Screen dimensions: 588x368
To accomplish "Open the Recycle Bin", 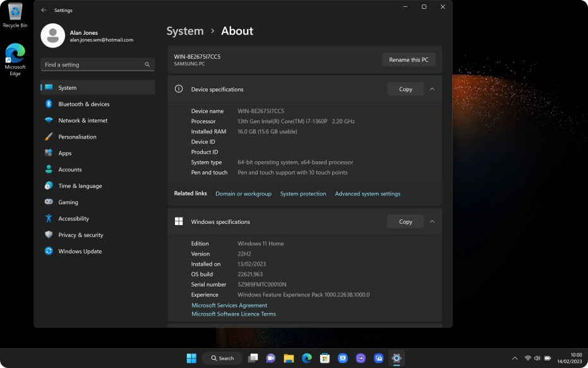I will coord(14,13).
